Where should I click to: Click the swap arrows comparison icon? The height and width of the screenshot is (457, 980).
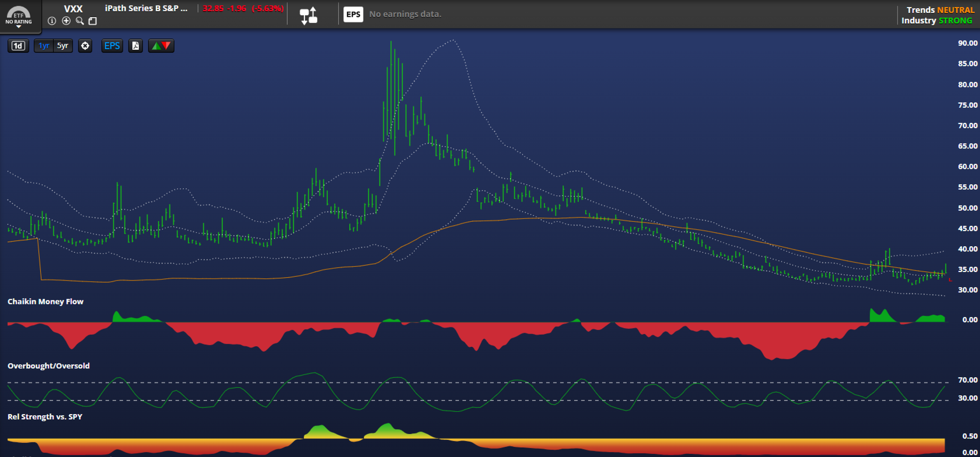[308, 15]
